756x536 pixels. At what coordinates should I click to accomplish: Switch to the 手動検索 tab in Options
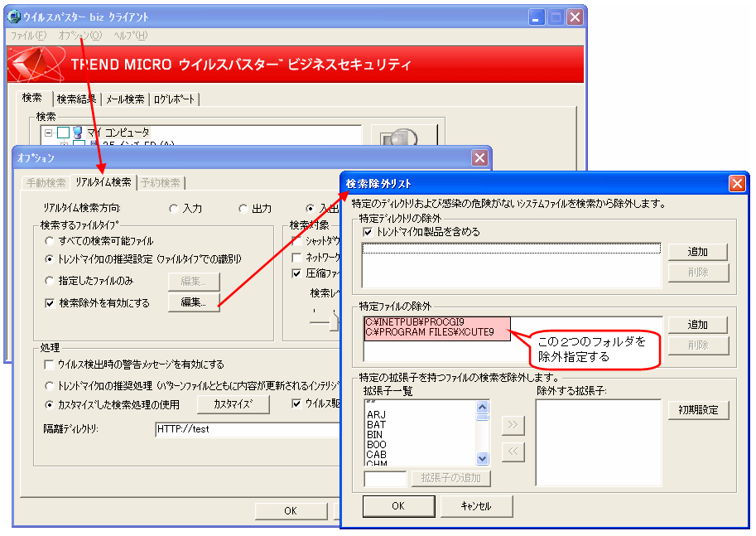click(46, 183)
